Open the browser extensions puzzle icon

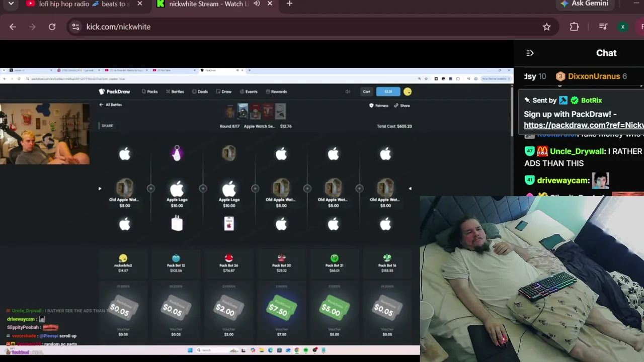pos(574,27)
